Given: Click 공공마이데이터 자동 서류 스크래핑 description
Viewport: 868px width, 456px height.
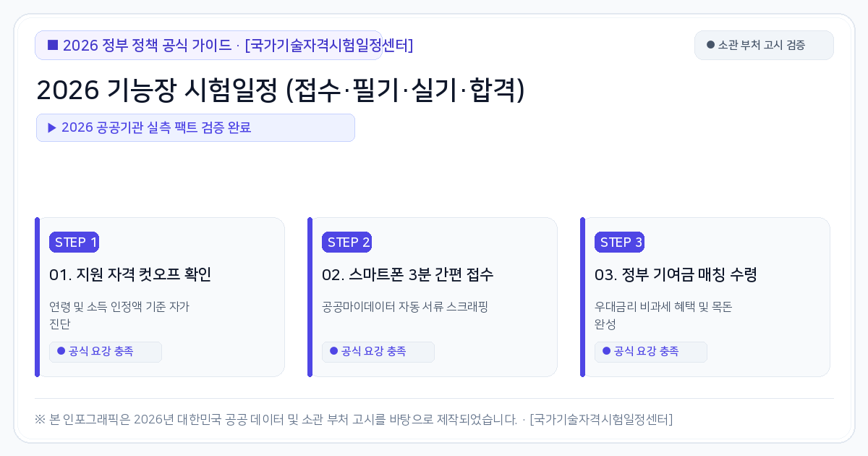Looking at the screenshot, I should pyautogui.click(x=405, y=307).
